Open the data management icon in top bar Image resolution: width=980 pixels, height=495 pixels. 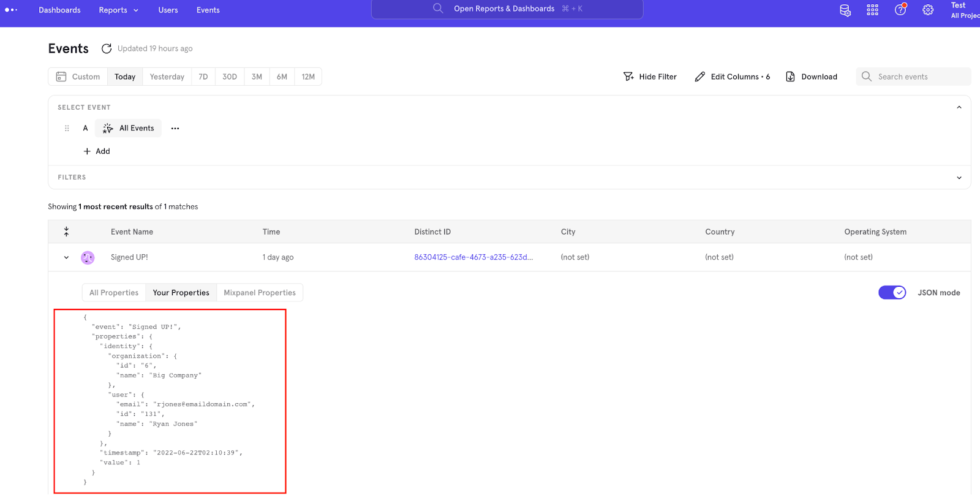(x=845, y=10)
